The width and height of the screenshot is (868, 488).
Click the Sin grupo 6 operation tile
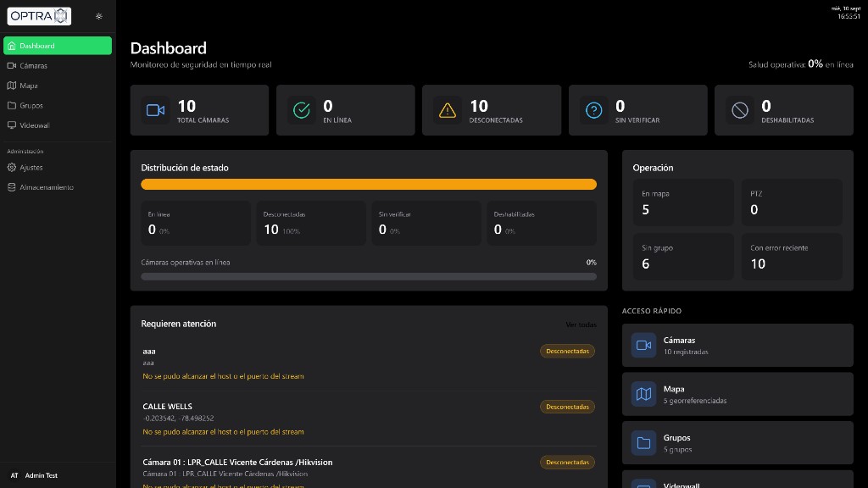[683, 256]
